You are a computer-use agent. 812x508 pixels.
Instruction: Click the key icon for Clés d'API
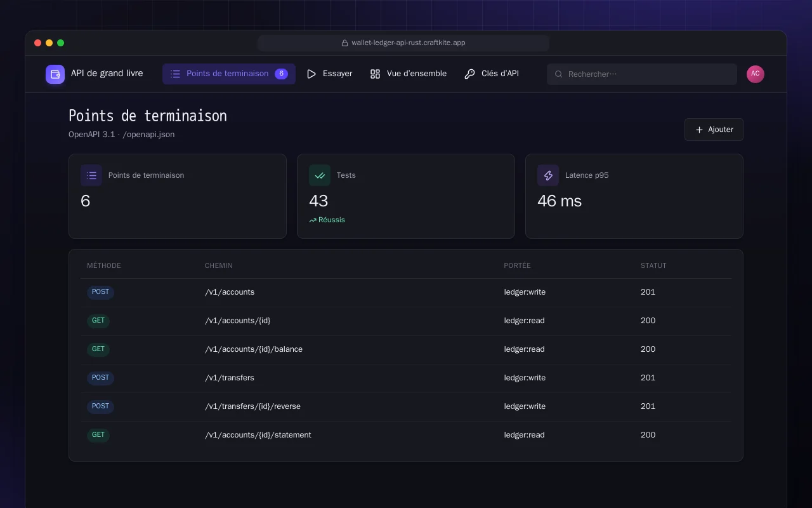click(x=469, y=74)
